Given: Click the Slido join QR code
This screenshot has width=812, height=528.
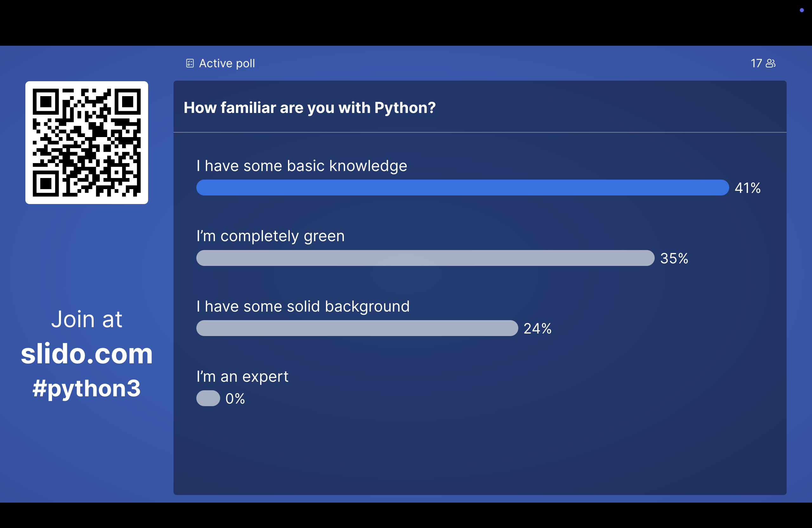Looking at the screenshot, I should [x=87, y=143].
